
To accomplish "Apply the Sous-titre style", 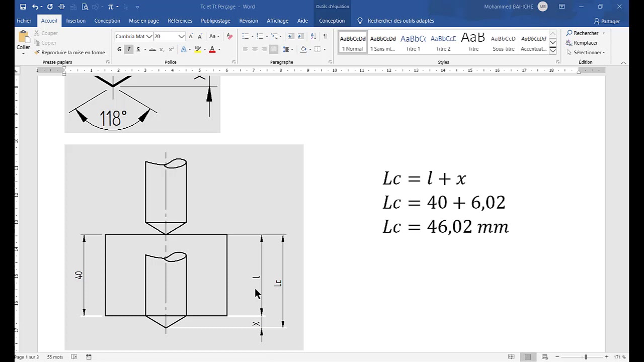I will point(504,43).
